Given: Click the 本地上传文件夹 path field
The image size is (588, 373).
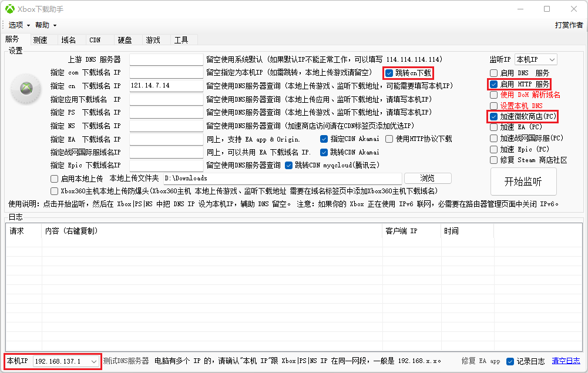Looking at the screenshot, I should (283, 179).
